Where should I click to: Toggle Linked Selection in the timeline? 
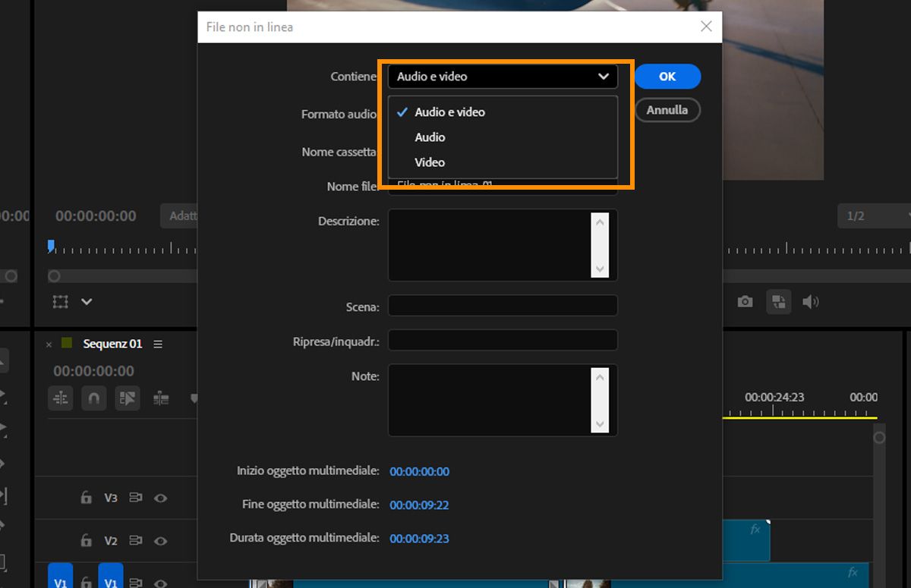coord(128,398)
